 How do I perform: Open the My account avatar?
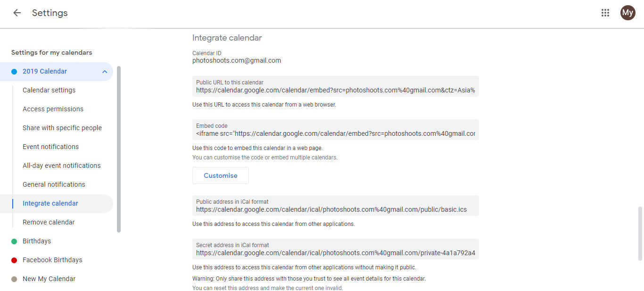[x=627, y=13]
